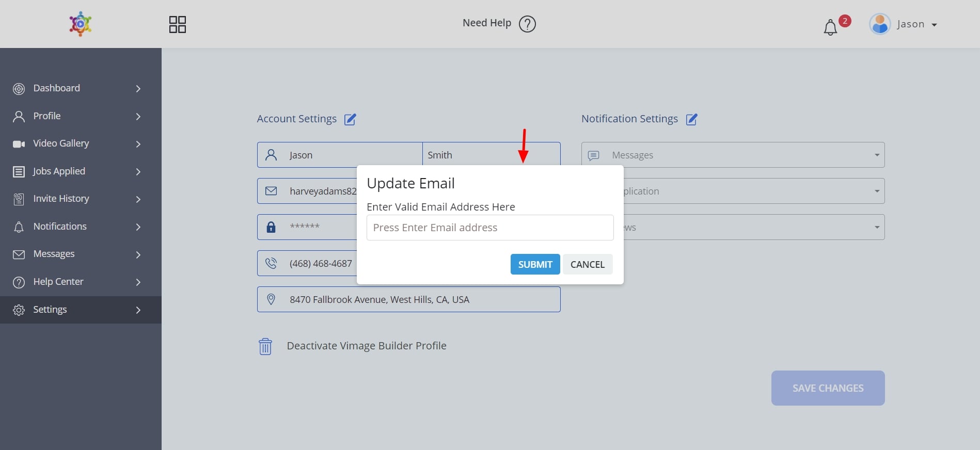Click the trash icon to deactivate profile
The width and height of the screenshot is (980, 450).
point(265,346)
